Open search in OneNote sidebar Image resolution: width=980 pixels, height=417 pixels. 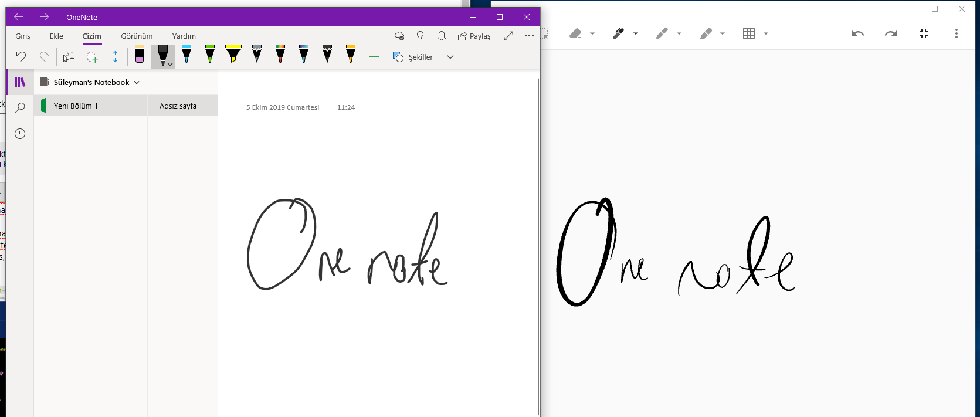tap(20, 108)
